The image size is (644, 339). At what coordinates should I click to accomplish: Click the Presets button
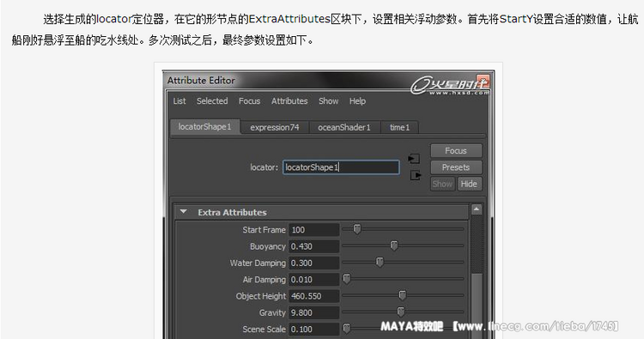(x=456, y=167)
